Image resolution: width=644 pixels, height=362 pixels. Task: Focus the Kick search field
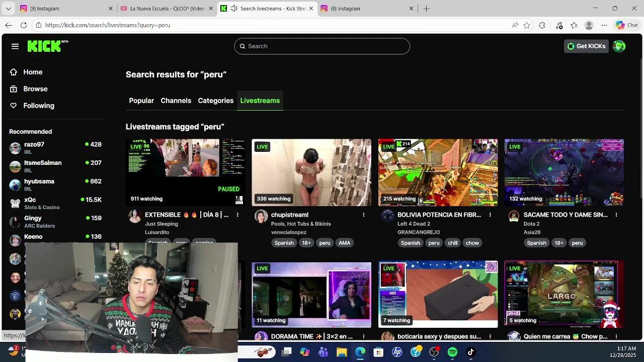point(322,46)
